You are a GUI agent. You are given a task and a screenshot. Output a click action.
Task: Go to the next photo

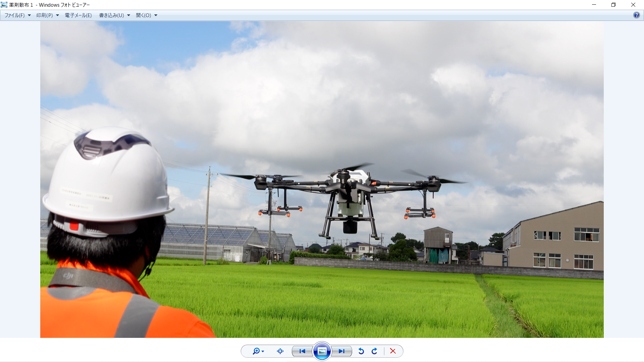pyautogui.click(x=341, y=351)
